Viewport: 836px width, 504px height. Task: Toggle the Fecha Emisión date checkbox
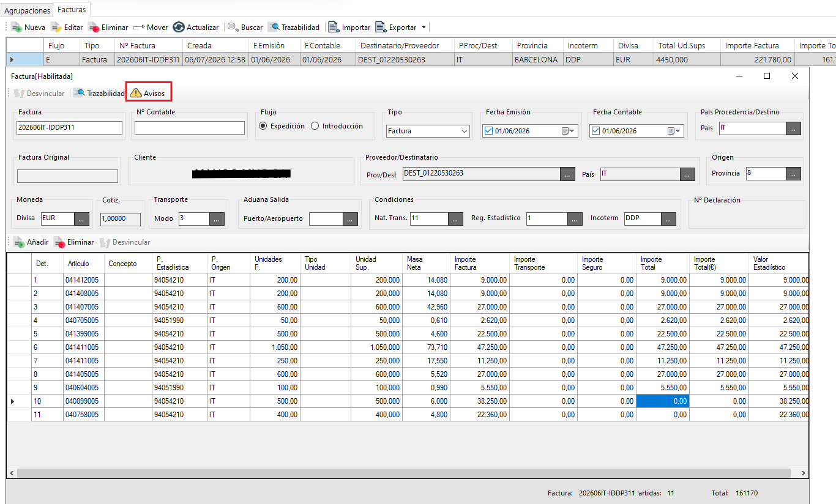(488, 131)
